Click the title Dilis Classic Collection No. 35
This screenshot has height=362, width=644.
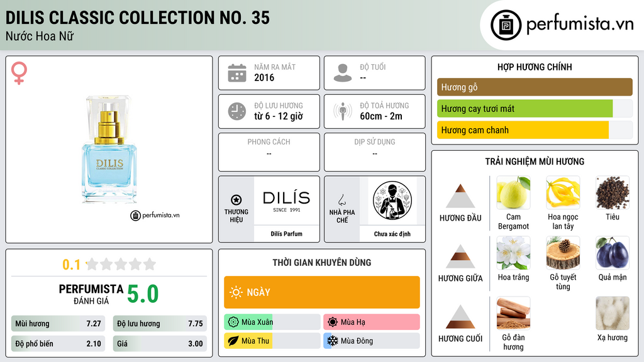(138, 18)
